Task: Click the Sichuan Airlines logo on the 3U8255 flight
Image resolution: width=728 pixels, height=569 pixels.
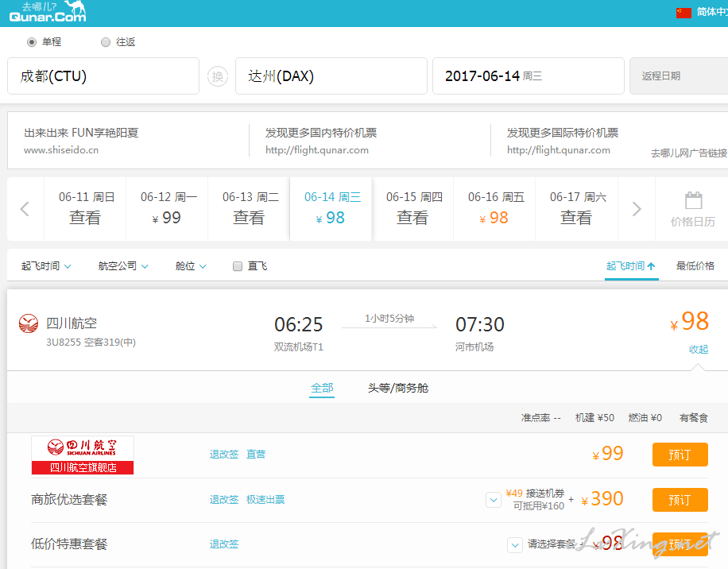Action: click(29, 323)
